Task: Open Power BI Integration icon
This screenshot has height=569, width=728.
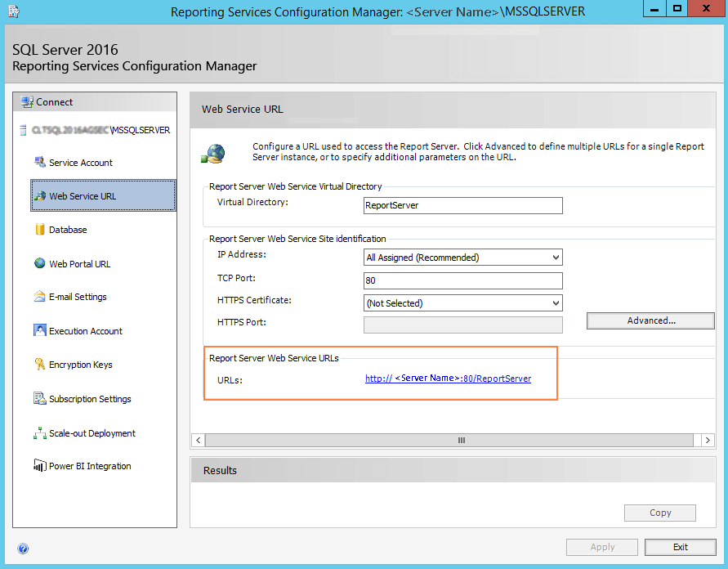Action: (39, 466)
